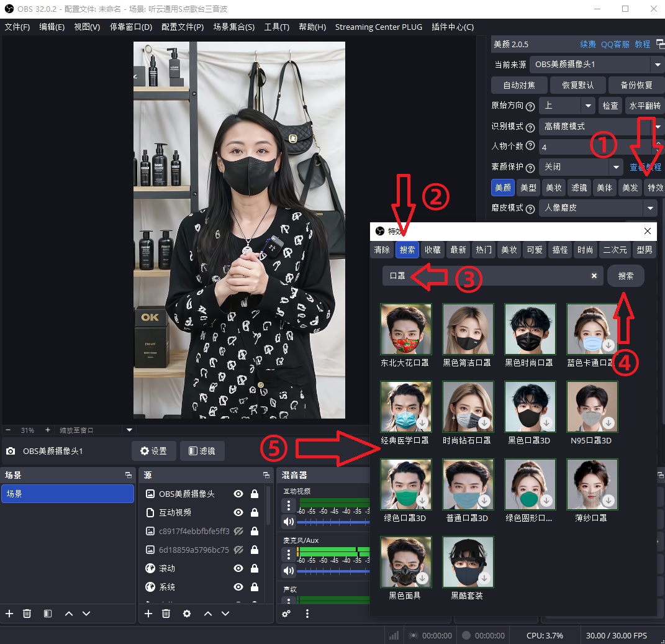Image resolution: width=665 pixels, height=644 pixels.
Task: Add a new scene with the plus icon
Action: coord(9,613)
